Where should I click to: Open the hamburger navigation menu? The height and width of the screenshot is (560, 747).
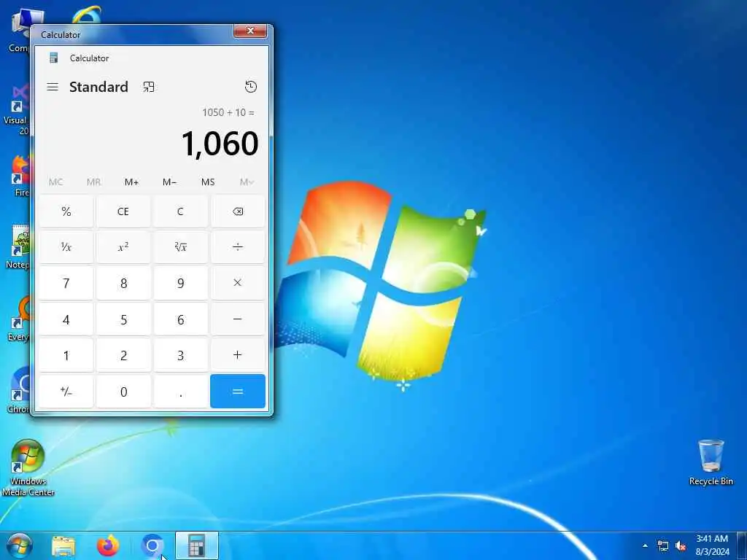(53, 87)
